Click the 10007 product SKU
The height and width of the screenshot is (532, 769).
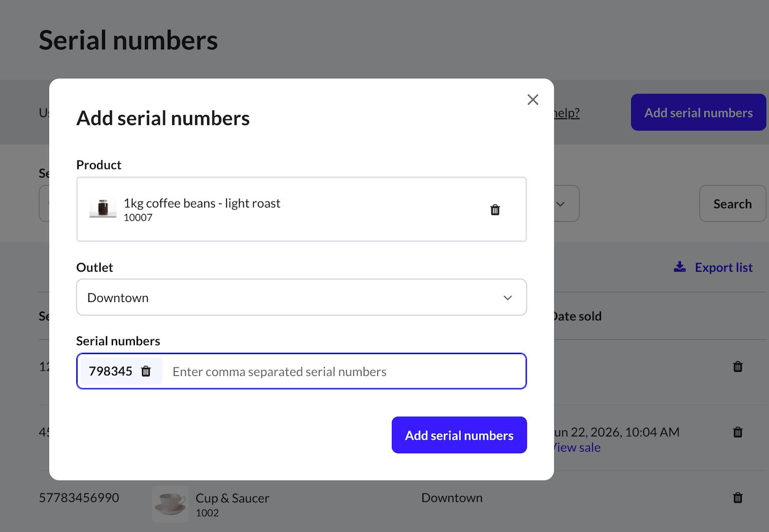pos(138,218)
